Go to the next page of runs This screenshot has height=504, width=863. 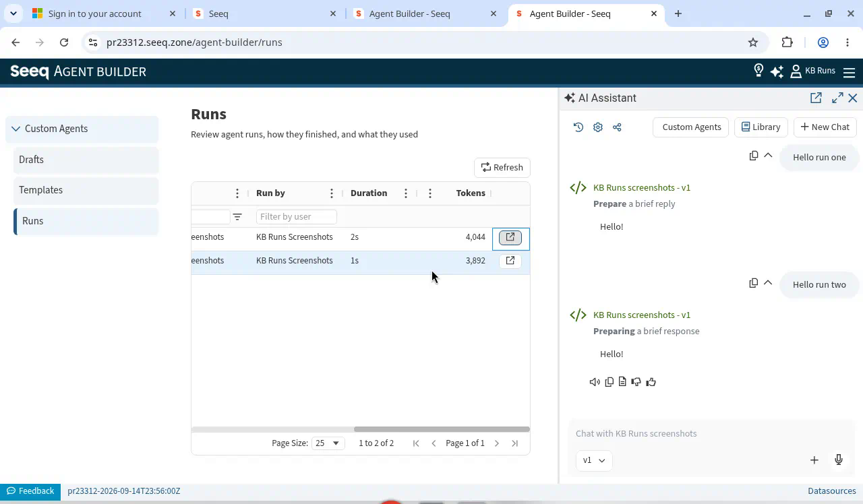coord(497,443)
